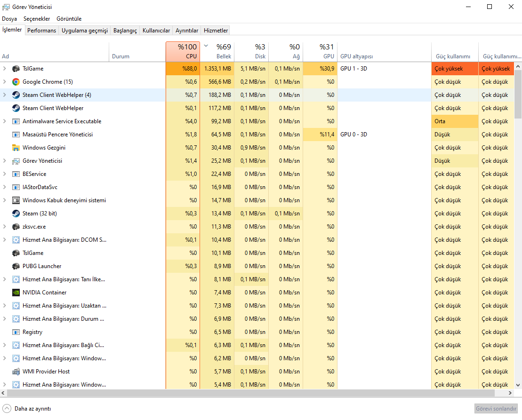The image size is (522, 420).
Task: Expand the Google Chrome (15) process group
Action: 5,82
